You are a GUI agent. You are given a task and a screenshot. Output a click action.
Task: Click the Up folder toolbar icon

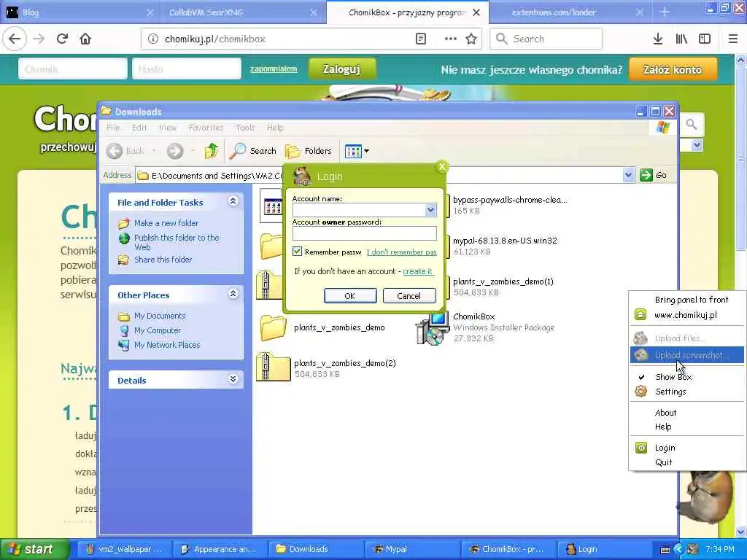pos(211,151)
